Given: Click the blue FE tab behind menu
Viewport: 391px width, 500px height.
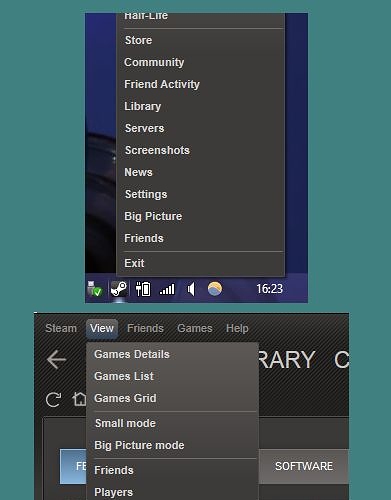Looking at the screenshot, I should [x=73, y=466].
